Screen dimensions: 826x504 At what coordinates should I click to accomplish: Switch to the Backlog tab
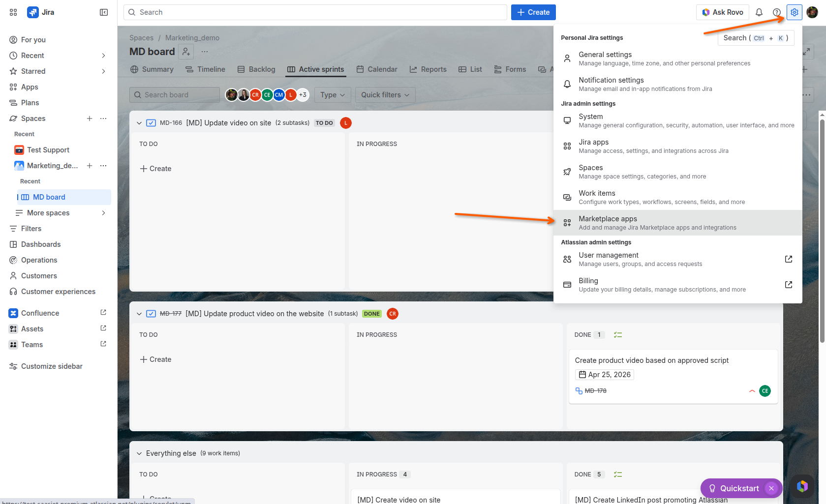point(256,69)
